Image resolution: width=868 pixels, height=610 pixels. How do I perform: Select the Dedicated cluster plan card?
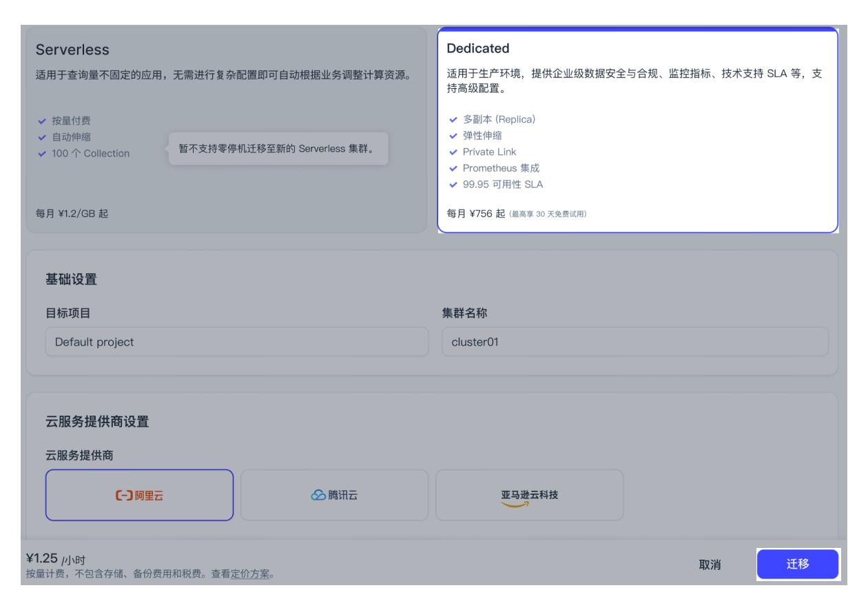pos(638,130)
